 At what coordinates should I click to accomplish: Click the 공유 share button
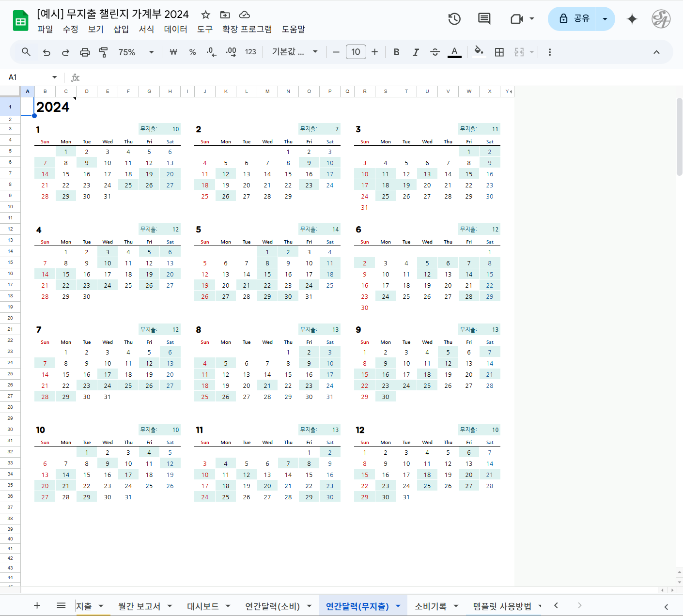pyautogui.click(x=572, y=19)
